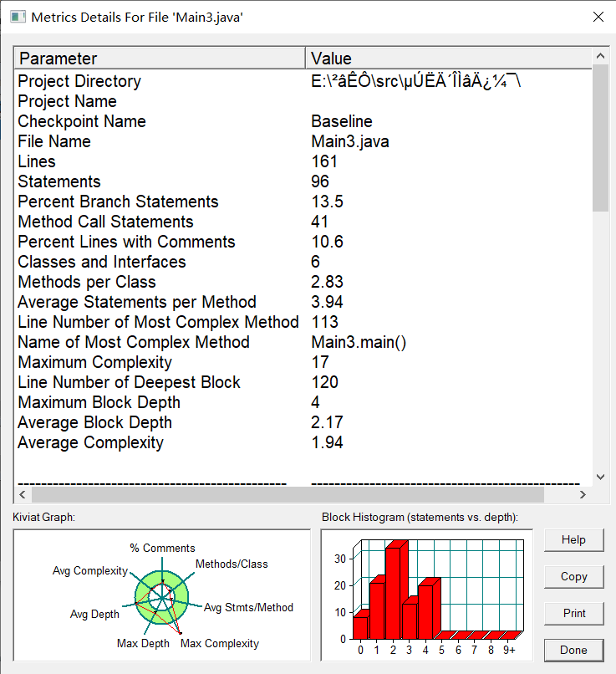Click the Baseline value
Screen dimensions: 616x674
[x=342, y=121]
